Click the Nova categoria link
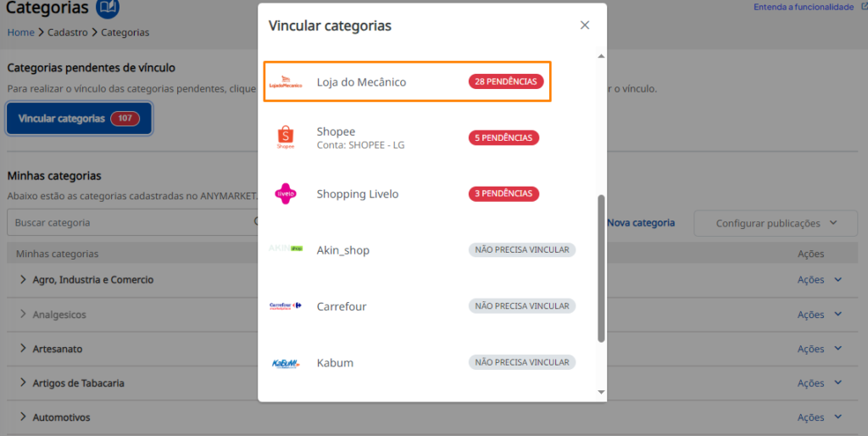Screen dimensions: 868x436 641,223
